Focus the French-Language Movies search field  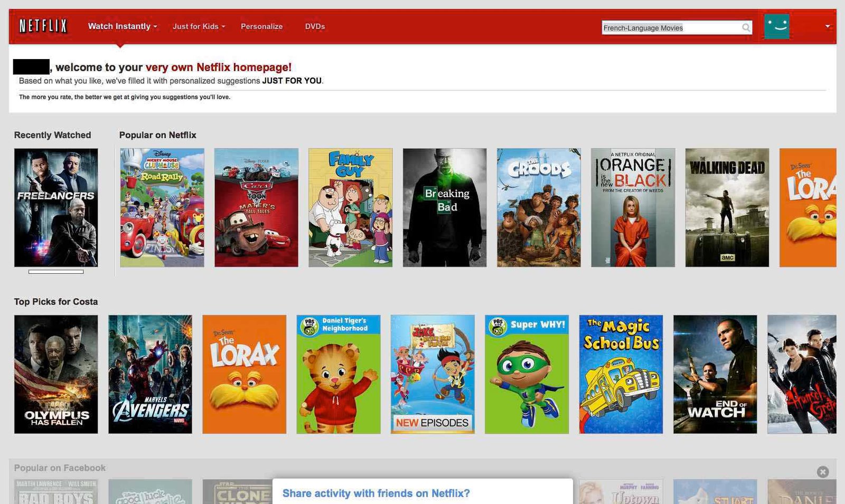tap(677, 27)
